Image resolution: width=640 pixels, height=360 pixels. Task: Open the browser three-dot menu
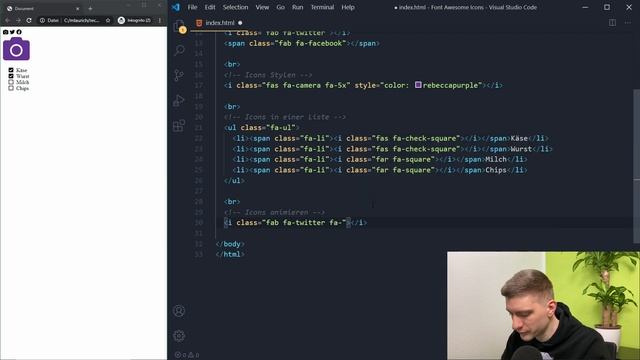160,20
